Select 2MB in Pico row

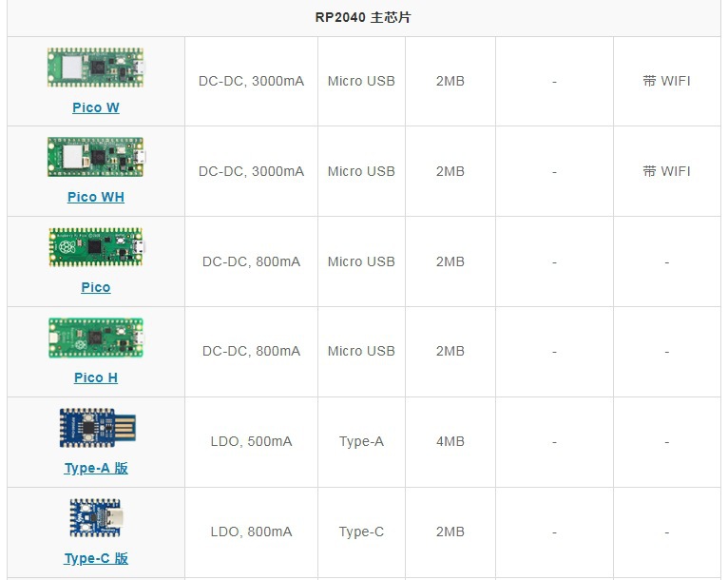450,261
